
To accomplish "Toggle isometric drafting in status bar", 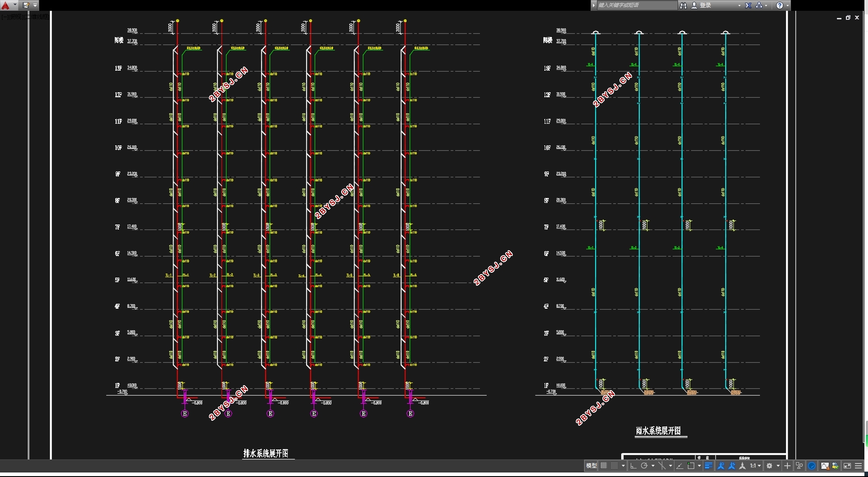I will (x=662, y=466).
